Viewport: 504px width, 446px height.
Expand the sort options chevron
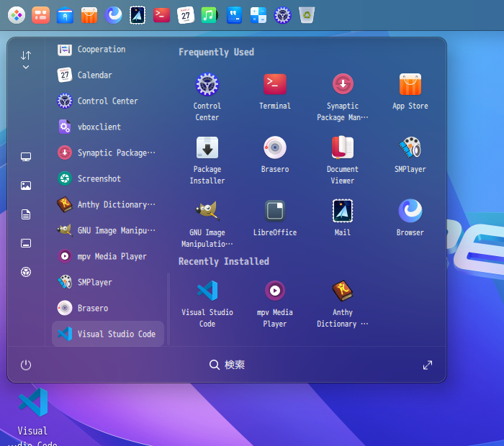[x=26, y=68]
